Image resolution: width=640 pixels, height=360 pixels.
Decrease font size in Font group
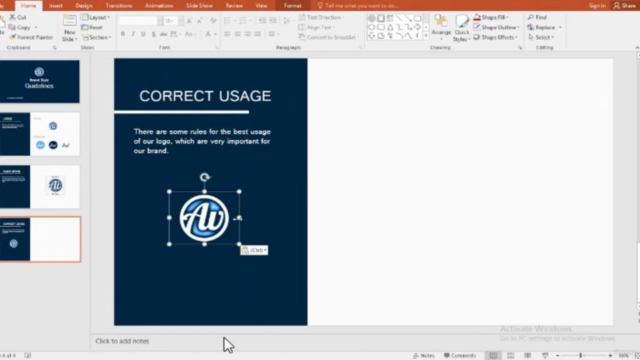click(x=200, y=20)
